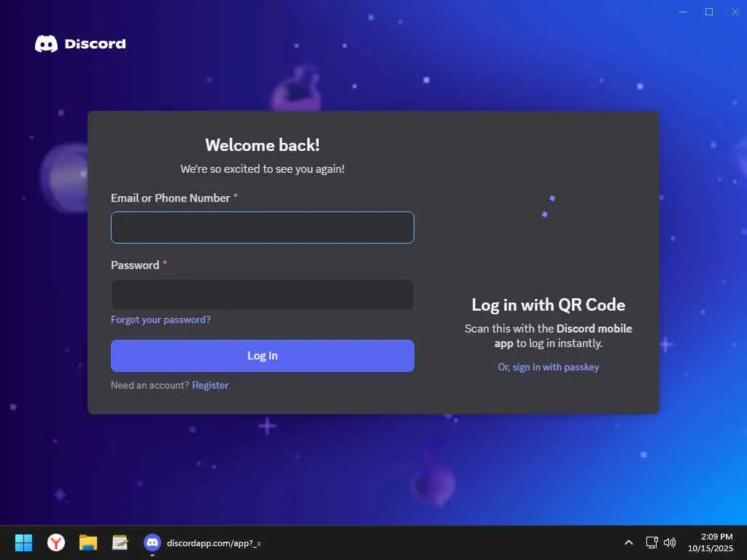The height and width of the screenshot is (560, 747).
Task: Maximize the Discord window
Action: click(709, 12)
